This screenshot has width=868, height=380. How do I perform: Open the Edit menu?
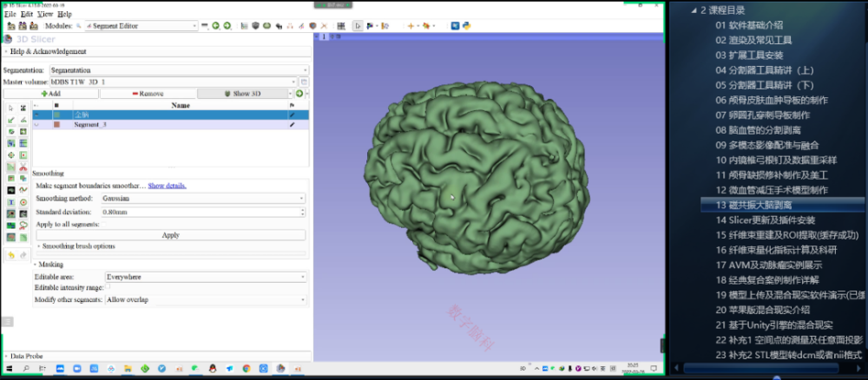click(27, 15)
